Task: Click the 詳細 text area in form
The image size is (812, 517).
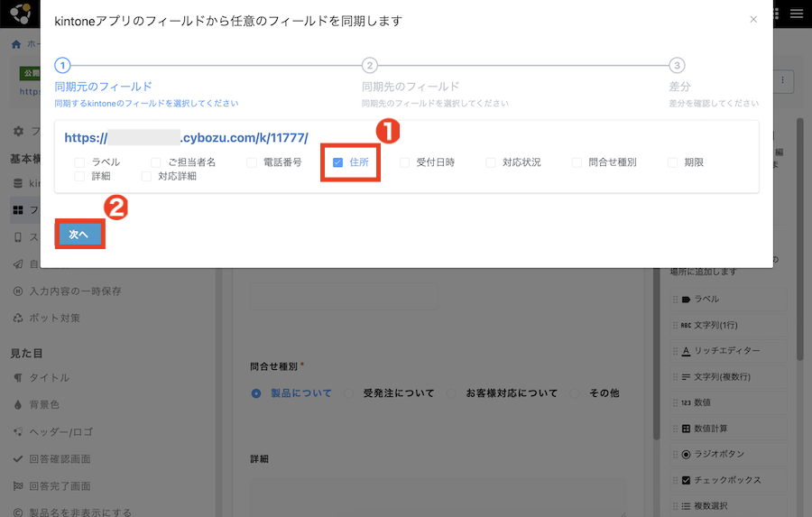Action: [438, 498]
